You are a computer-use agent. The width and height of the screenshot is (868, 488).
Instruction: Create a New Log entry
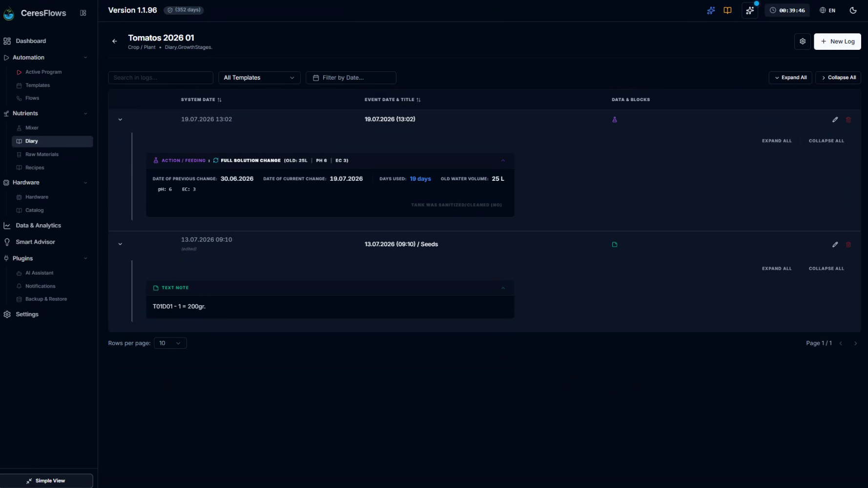(837, 42)
